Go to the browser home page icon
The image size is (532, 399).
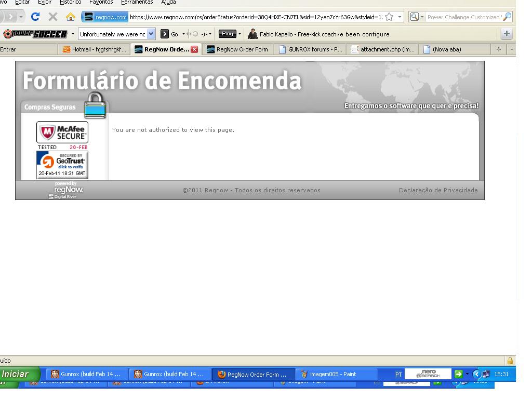(x=71, y=17)
